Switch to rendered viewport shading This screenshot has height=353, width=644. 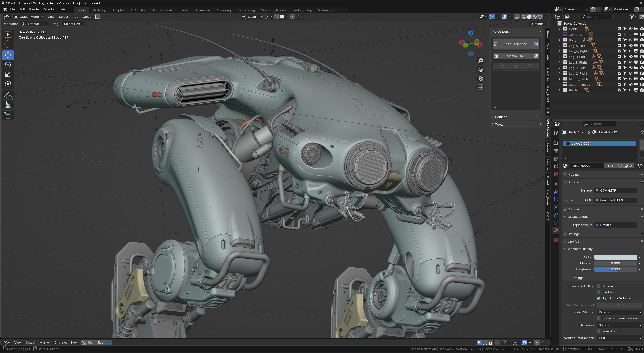click(540, 17)
